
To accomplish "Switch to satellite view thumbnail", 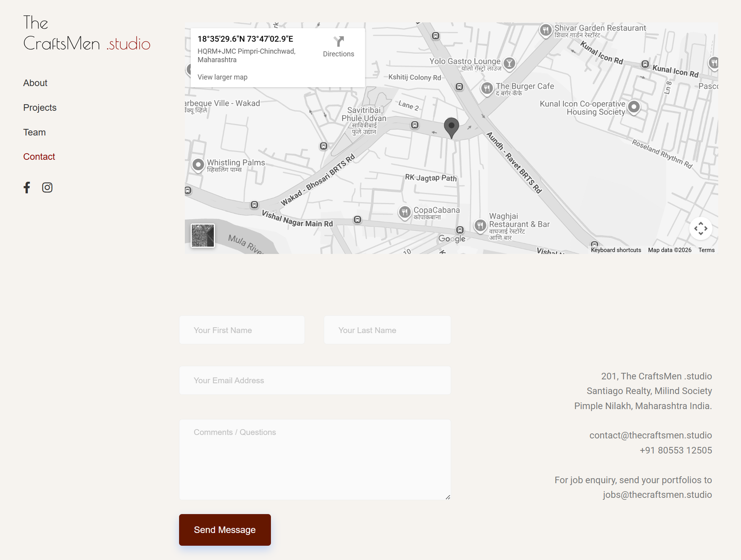I will pos(202,235).
